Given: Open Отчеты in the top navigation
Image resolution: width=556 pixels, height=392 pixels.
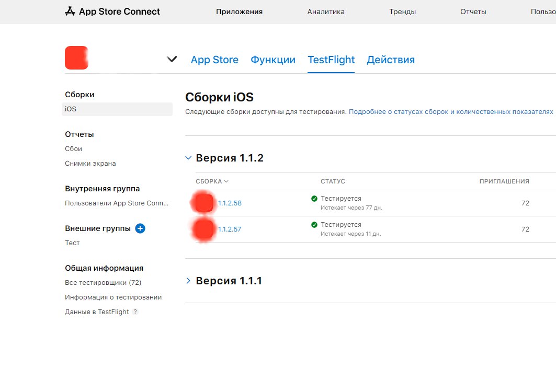Looking at the screenshot, I should [x=473, y=11].
